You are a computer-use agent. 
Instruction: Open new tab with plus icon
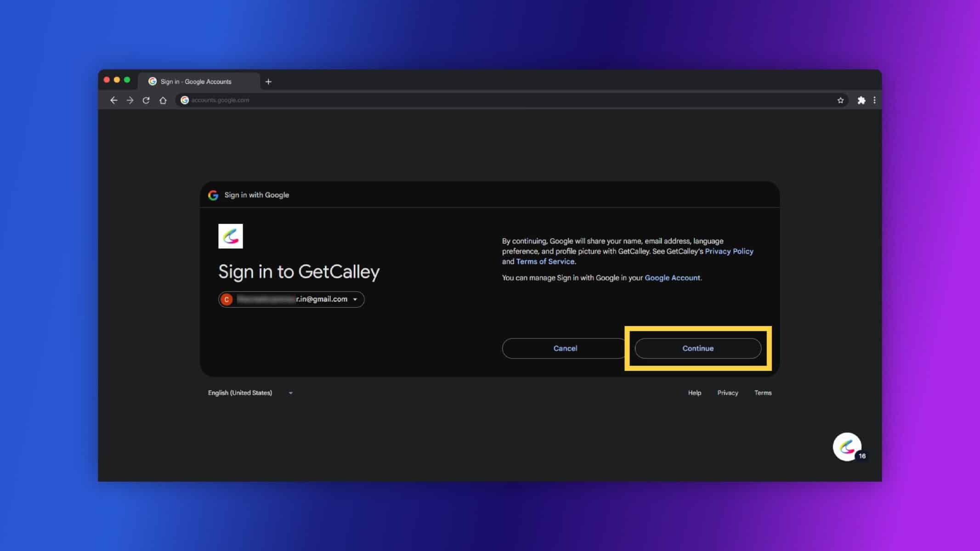coord(268,82)
